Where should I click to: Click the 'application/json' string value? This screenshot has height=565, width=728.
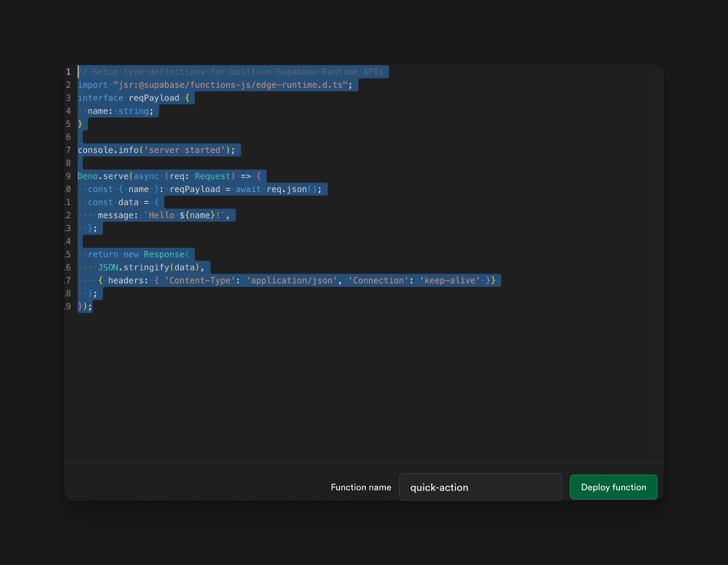tap(292, 280)
